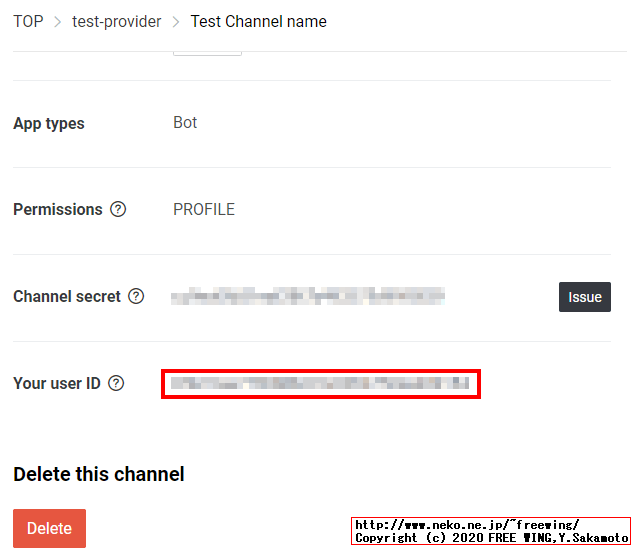Viewport: 640px width, 556px height.
Task: Click the blurred Channel secret value
Action: click(x=307, y=296)
